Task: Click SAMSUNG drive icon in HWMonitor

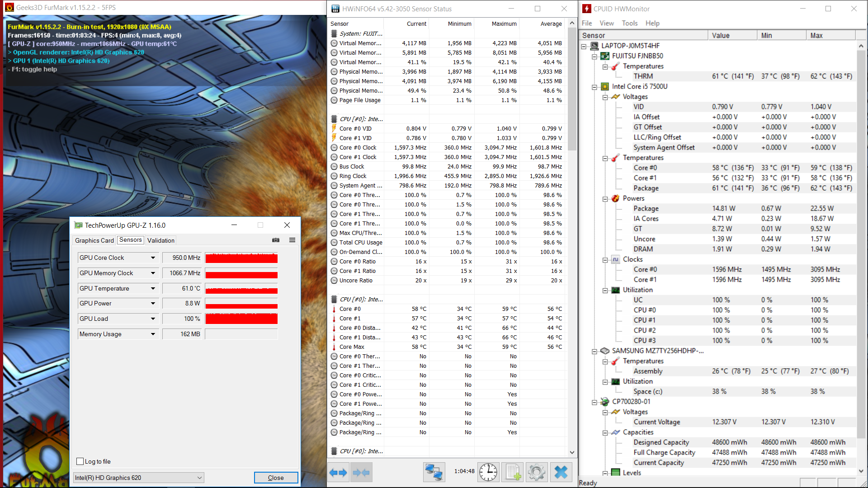Action: click(x=605, y=351)
